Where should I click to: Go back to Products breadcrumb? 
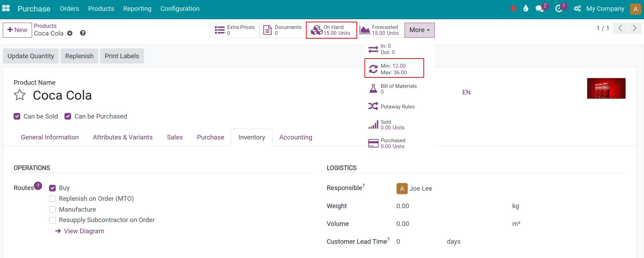45,26
